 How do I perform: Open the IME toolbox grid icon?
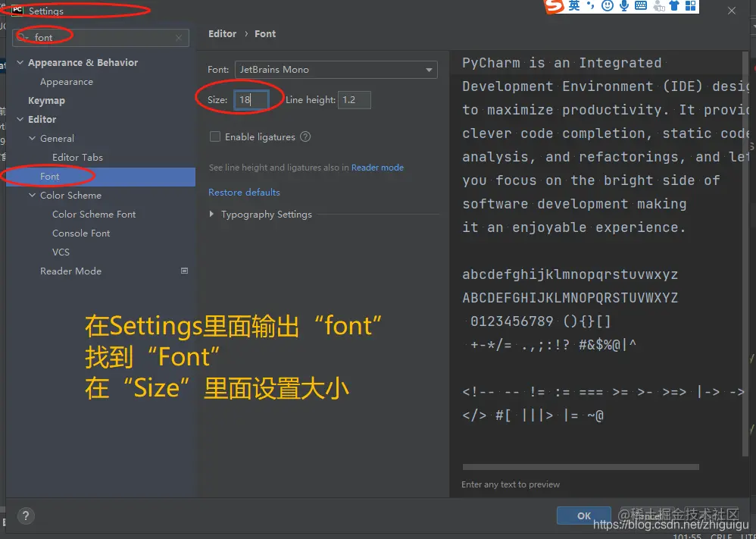click(x=690, y=6)
